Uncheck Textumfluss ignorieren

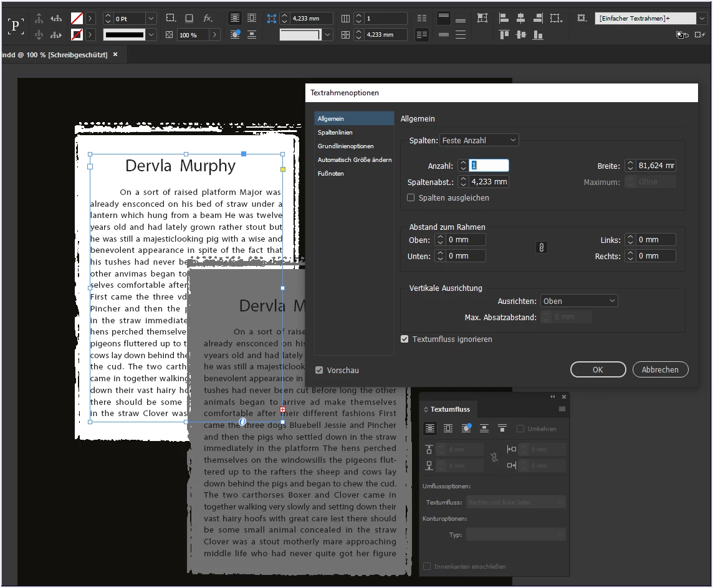point(404,339)
